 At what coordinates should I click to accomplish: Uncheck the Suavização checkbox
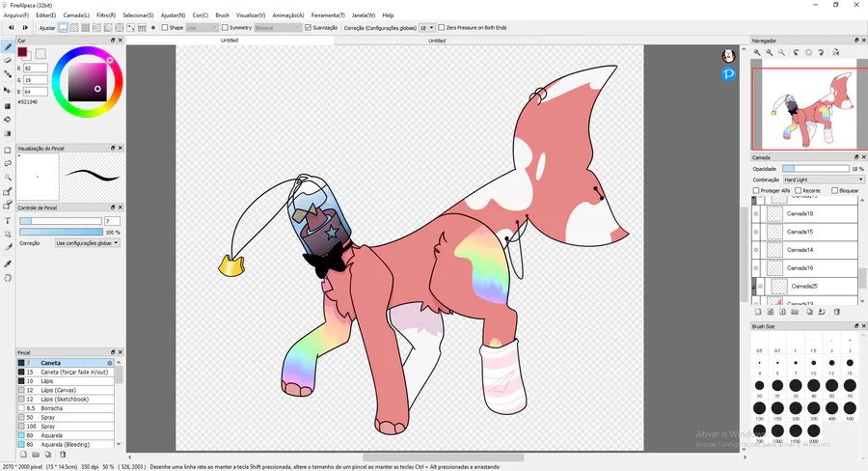click(x=309, y=27)
